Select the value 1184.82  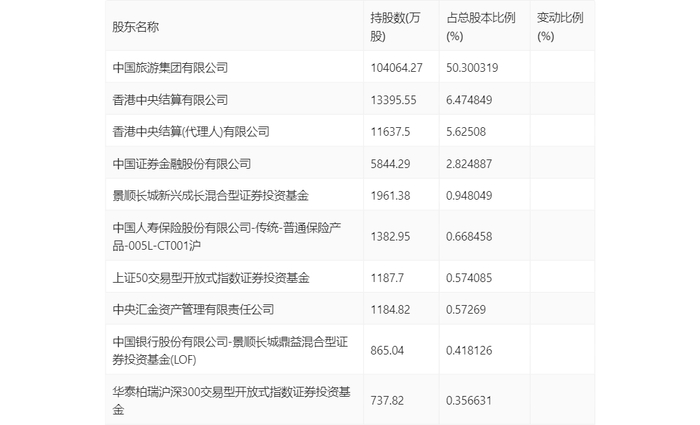(390, 310)
